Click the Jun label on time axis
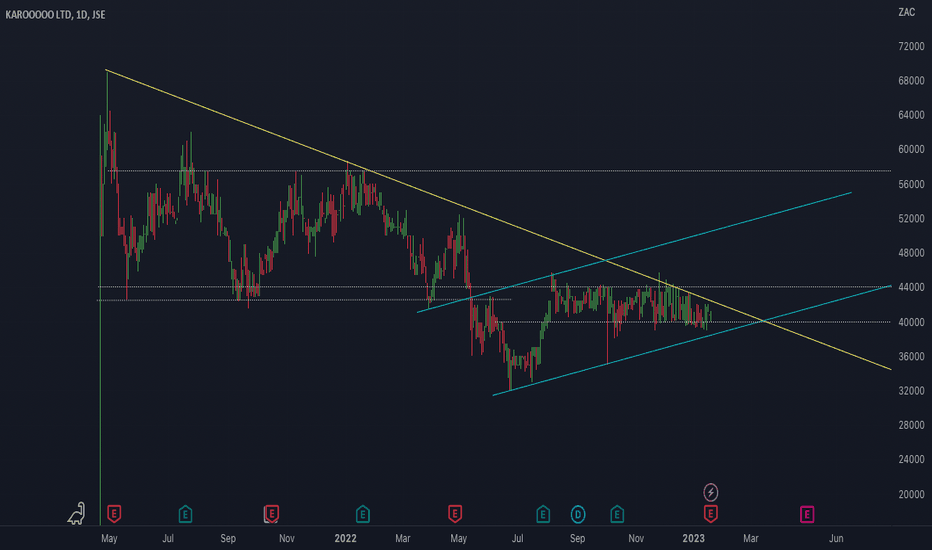Screen dimensions: 932x550 pyautogui.click(x=836, y=538)
